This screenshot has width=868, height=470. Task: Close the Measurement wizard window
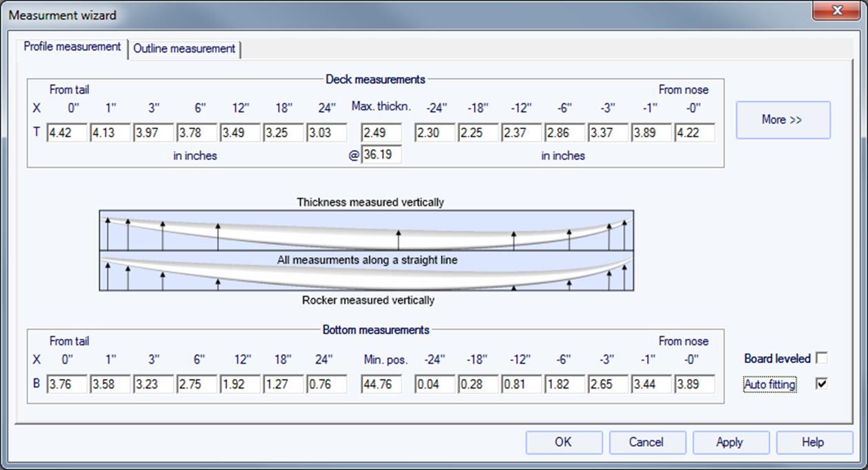837,12
